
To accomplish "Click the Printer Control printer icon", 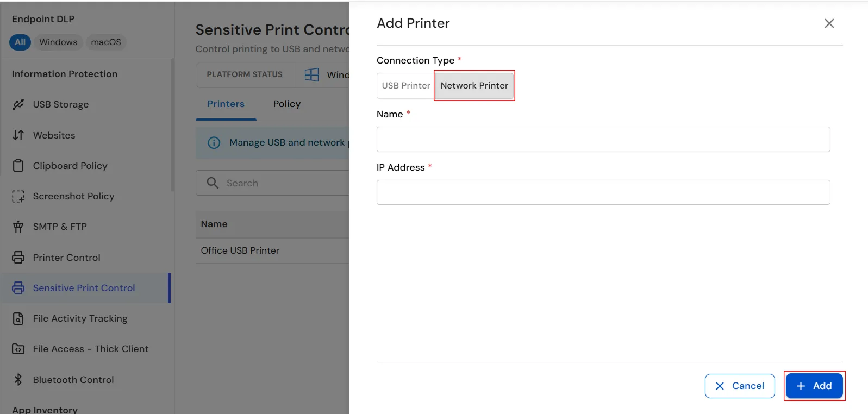I will (18, 257).
